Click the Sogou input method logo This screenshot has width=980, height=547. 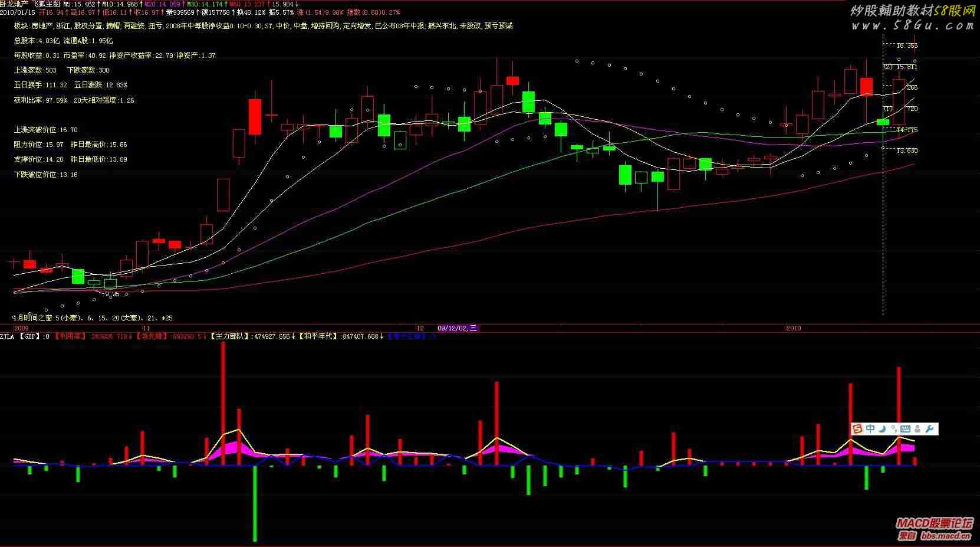(x=858, y=429)
